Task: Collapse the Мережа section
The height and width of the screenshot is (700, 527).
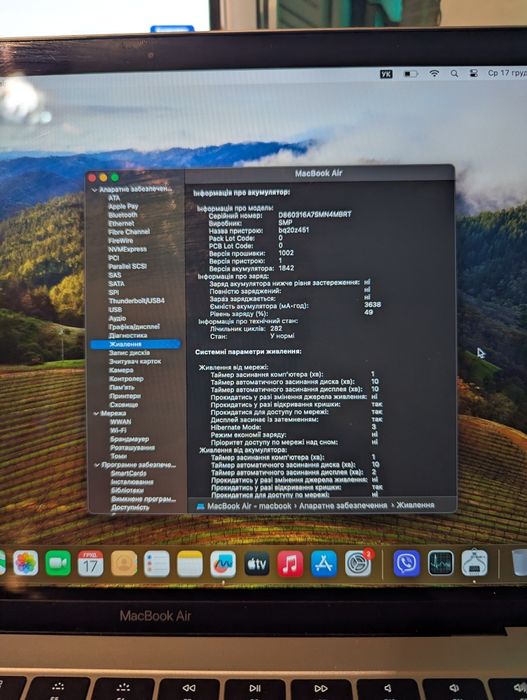Action: tap(96, 414)
